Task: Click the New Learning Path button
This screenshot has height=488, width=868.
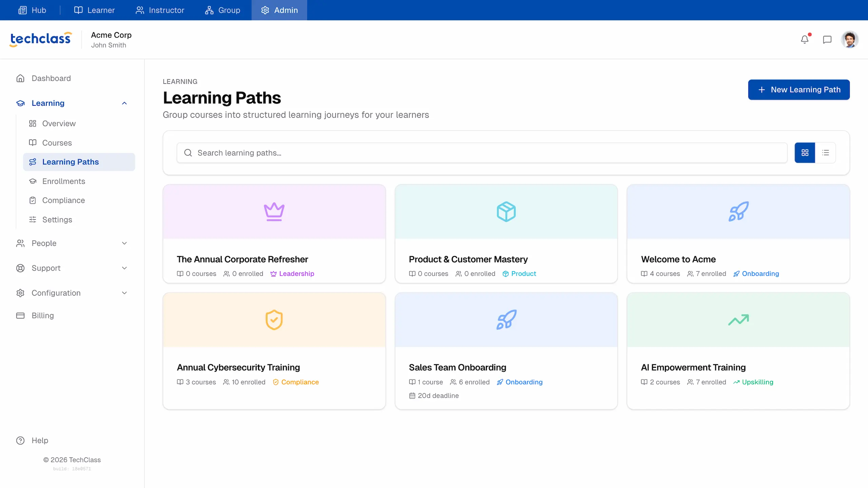Action: click(798, 89)
